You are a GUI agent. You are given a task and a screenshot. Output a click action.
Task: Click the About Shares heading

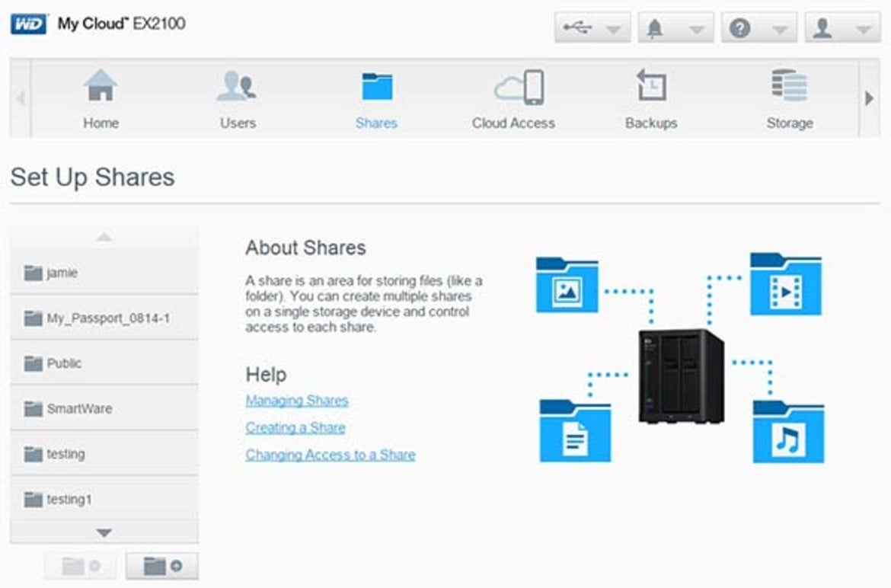click(305, 248)
